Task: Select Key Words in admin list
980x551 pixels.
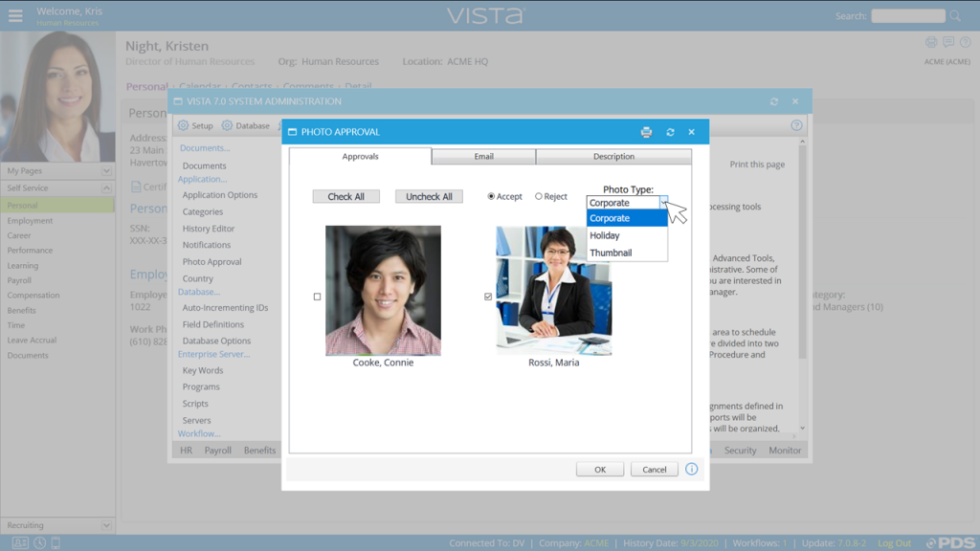Action: coord(203,370)
